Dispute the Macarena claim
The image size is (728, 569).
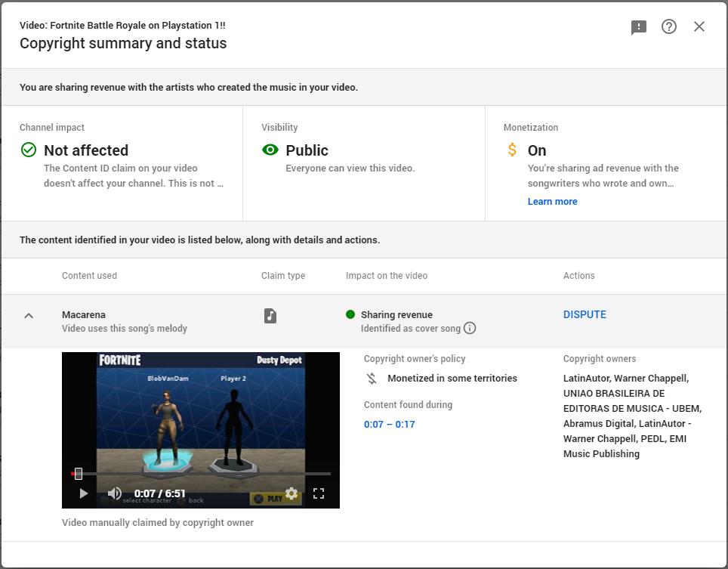click(584, 314)
